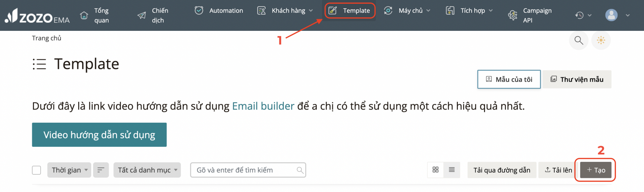Click Tải qua đường dẫn button
The width and height of the screenshot is (644, 192).
click(x=502, y=170)
